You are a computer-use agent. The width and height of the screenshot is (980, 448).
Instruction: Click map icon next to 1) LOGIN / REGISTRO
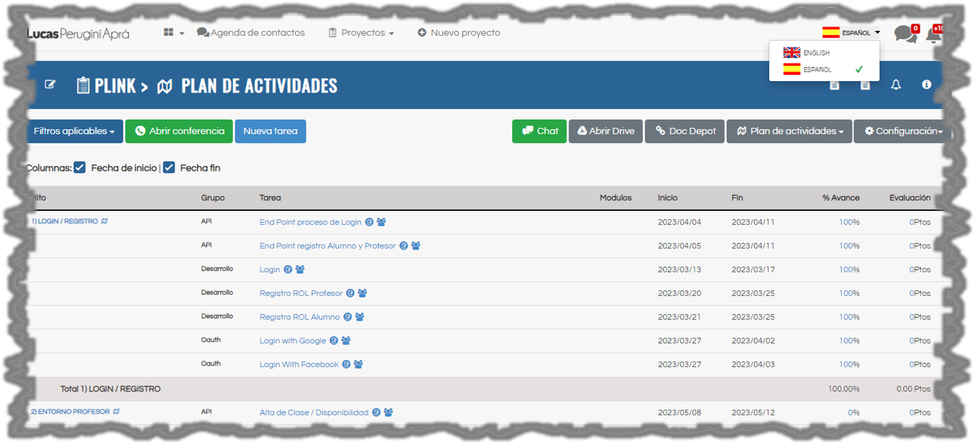pos(105,222)
